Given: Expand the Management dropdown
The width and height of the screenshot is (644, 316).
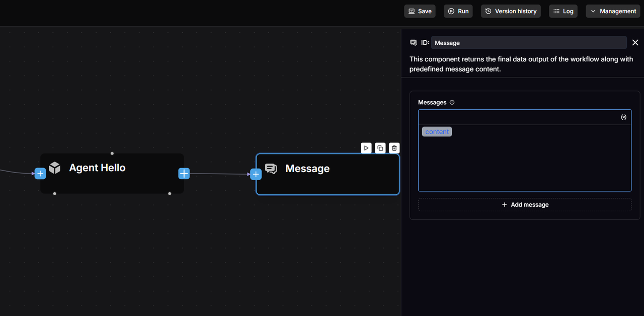Looking at the screenshot, I should pyautogui.click(x=613, y=11).
